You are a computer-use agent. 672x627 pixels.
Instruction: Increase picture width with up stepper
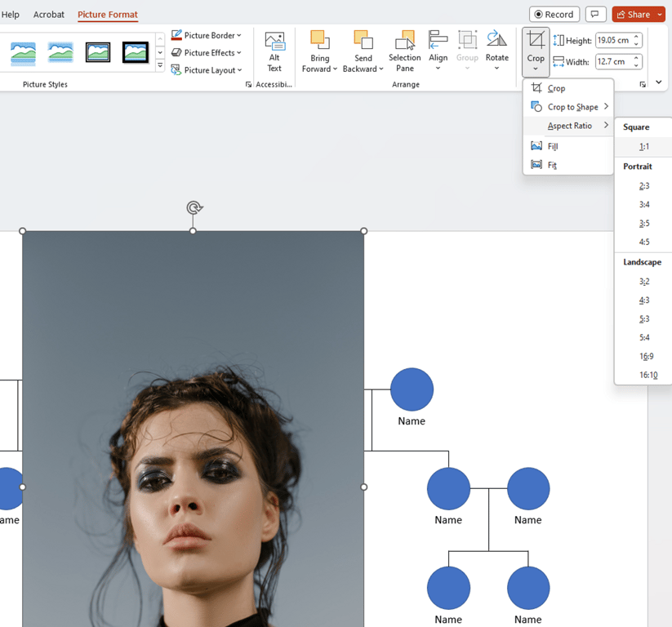636,58
